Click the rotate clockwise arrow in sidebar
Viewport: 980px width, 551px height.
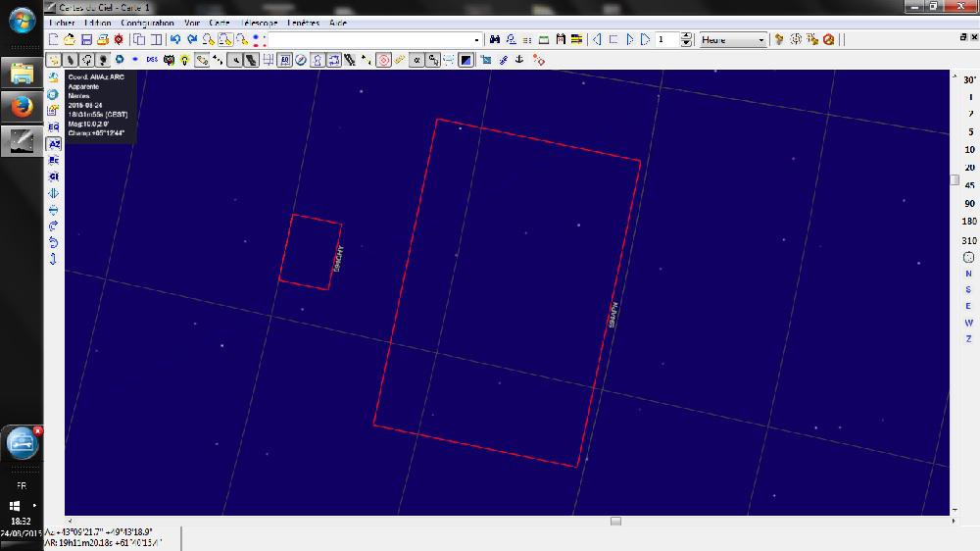(x=54, y=225)
